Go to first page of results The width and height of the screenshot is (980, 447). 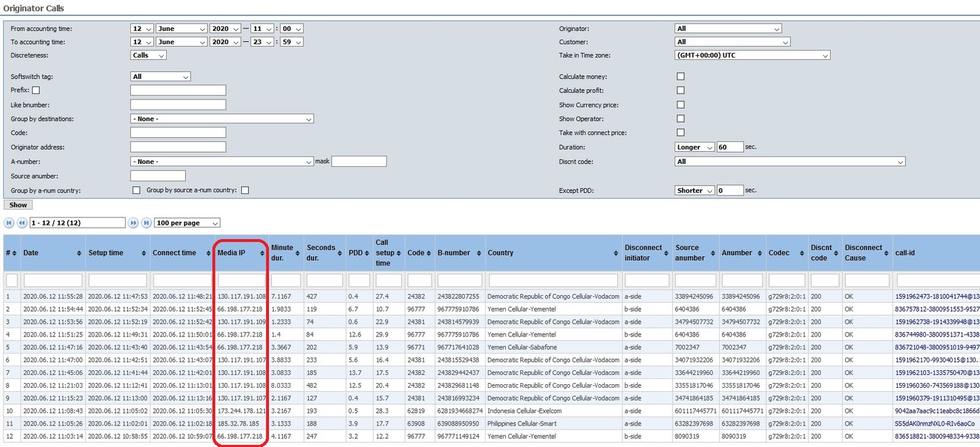[x=9, y=223]
